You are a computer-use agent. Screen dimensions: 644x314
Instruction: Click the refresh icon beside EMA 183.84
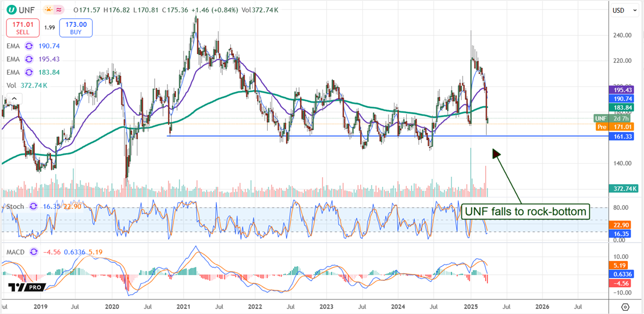pos(28,71)
